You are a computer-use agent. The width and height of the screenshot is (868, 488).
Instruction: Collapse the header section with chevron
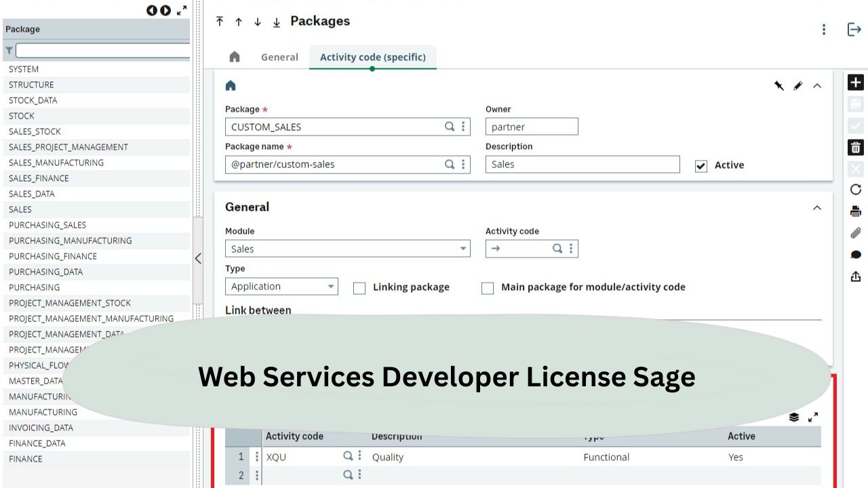click(x=817, y=85)
